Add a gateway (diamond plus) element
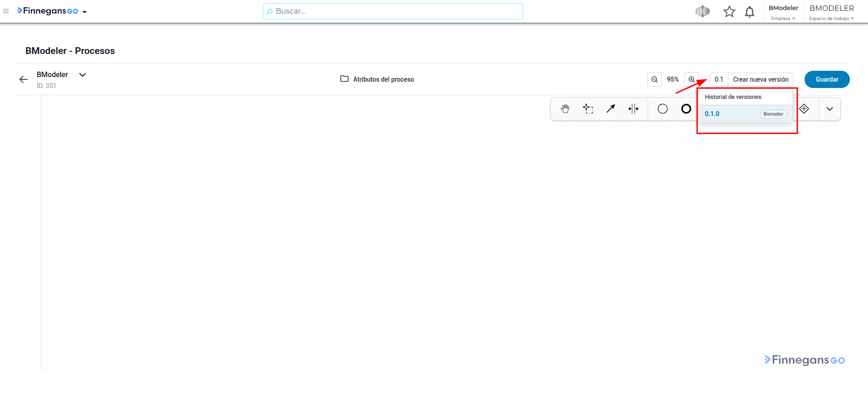The height and width of the screenshot is (411, 868). point(804,109)
